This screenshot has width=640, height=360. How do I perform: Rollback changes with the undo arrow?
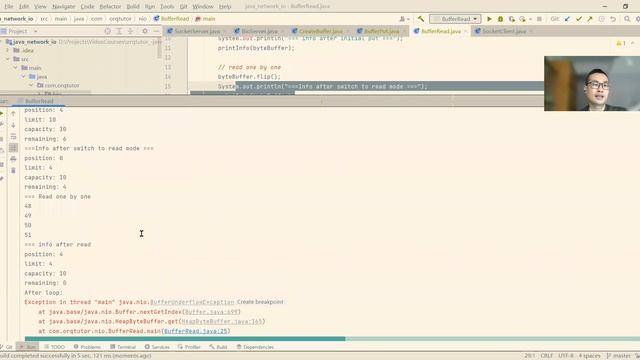pyautogui.click(x=613, y=19)
